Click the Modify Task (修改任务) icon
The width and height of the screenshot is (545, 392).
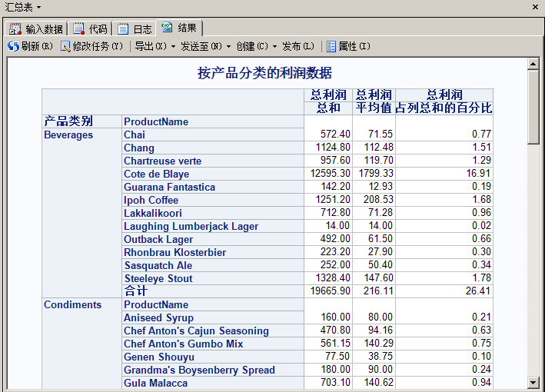(66, 46)
